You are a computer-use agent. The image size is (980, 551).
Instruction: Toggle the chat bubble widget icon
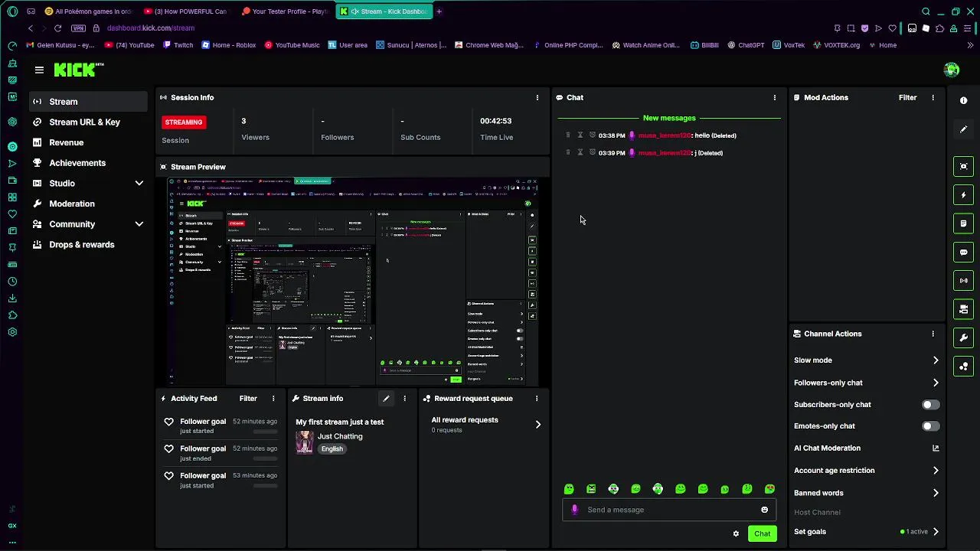coord(963,252)
